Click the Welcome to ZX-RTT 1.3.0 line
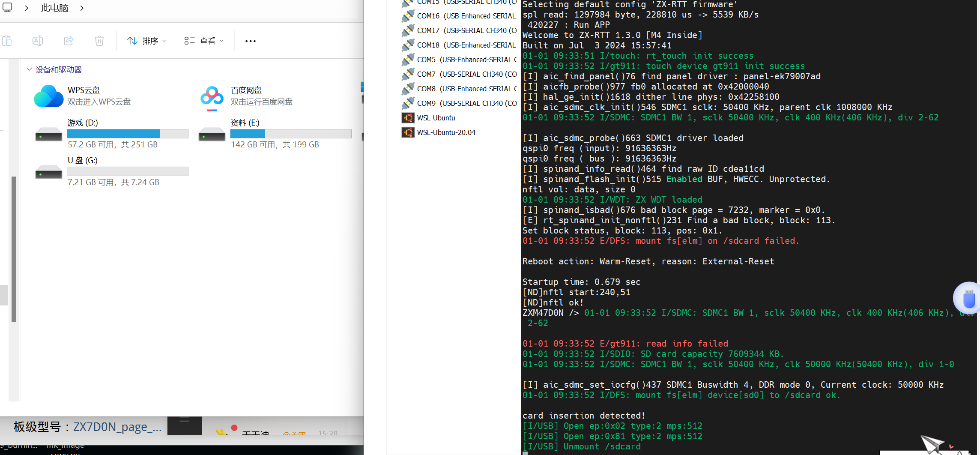The image size is (980, 455). 612,35
